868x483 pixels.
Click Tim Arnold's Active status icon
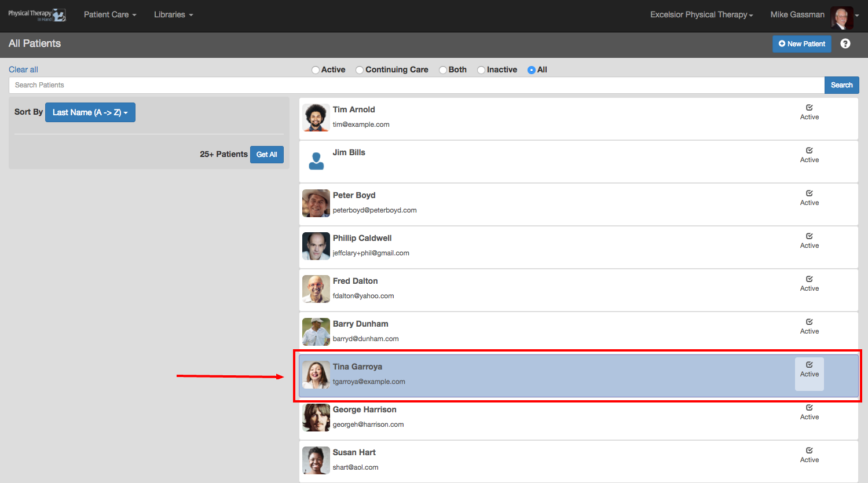[x=809, y=108]
